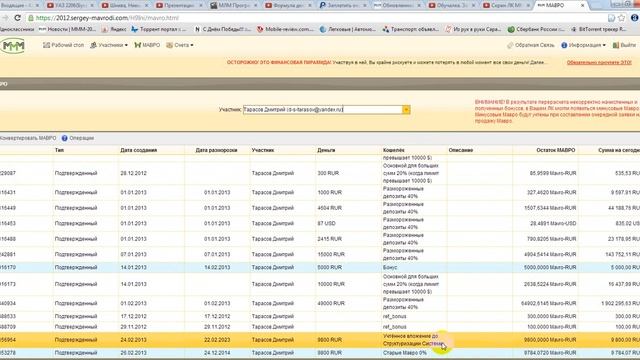Screen dimensions: 640x360
Task: Select ref_bonus row dated 29.11.2012
Action: (320, 327)
